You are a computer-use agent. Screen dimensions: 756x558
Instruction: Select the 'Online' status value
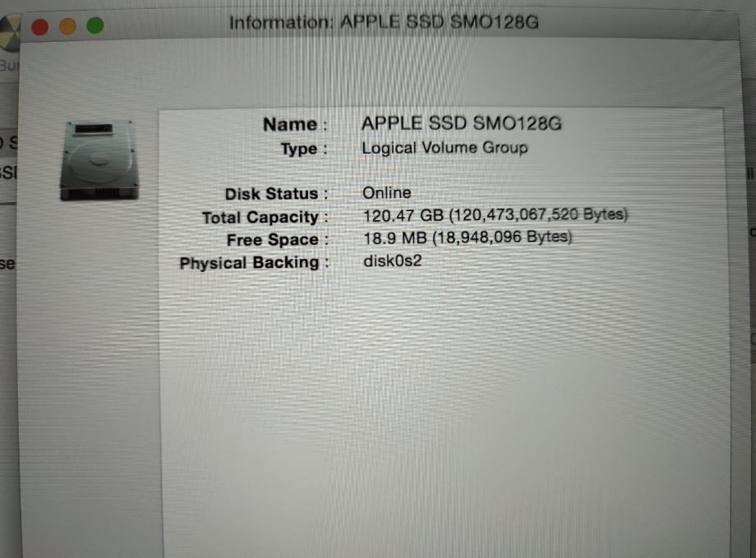point(387,193)
